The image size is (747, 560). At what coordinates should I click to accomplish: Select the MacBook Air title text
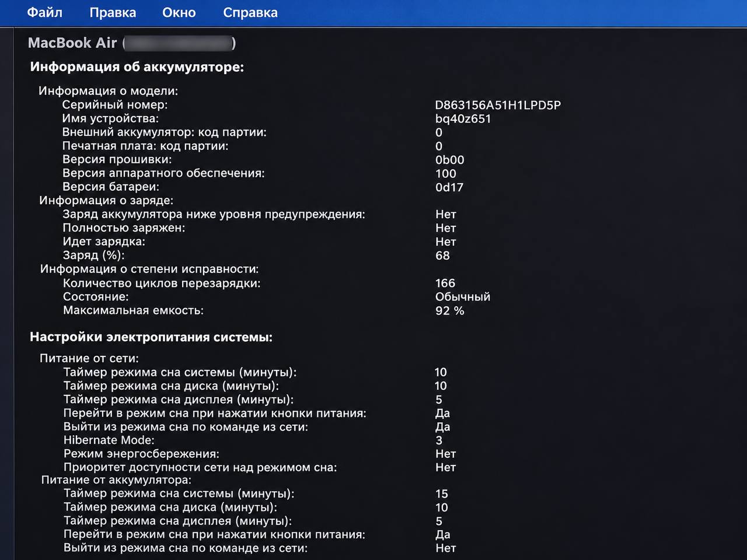point(72,43)
